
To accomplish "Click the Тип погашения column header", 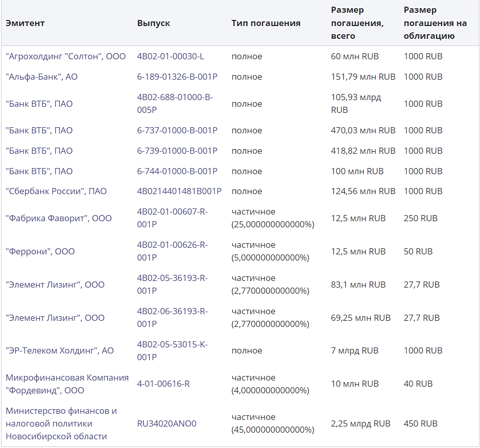I will click(x=266, y=23).
